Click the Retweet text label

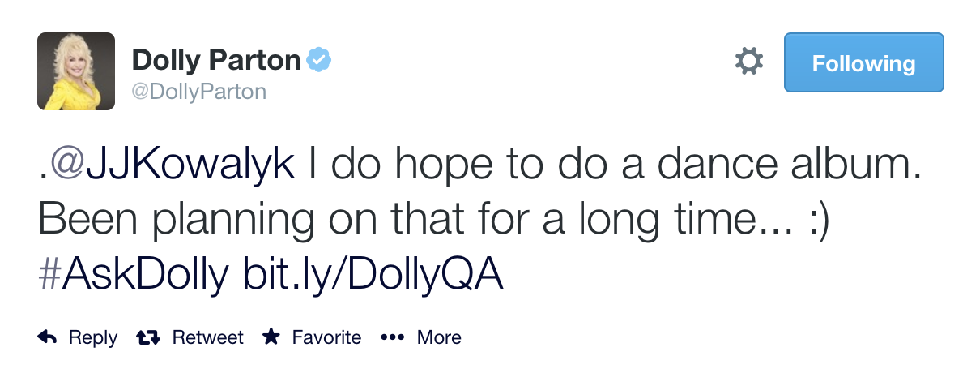coord(207,337)
